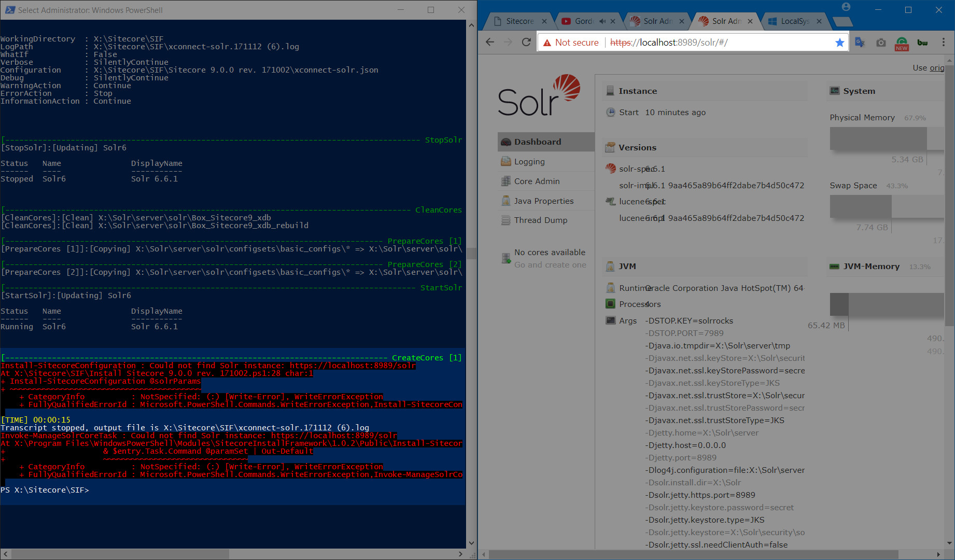Click the JVM section icon
The width and height of the screenshot is (955, 560).
click(610, 267)
